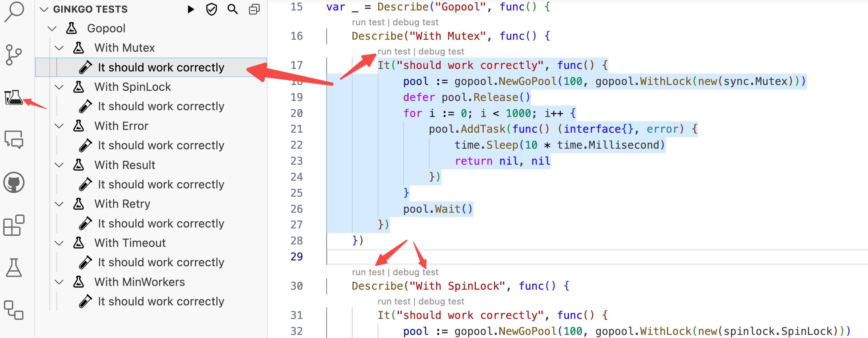Screen dimensions: 868x338
Task: Click the coverage shield icon
Action: click(x=211, y=9)
